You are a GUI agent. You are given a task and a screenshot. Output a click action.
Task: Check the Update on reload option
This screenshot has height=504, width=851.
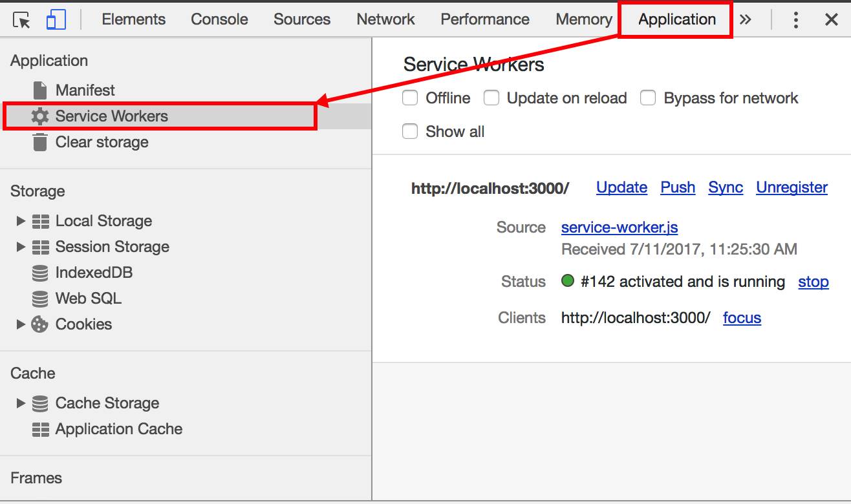491,98
